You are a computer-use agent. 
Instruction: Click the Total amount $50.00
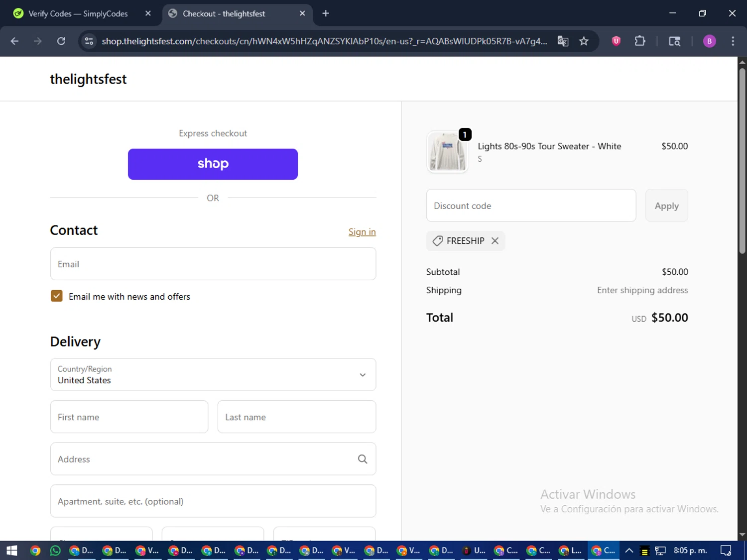[669, 318]
